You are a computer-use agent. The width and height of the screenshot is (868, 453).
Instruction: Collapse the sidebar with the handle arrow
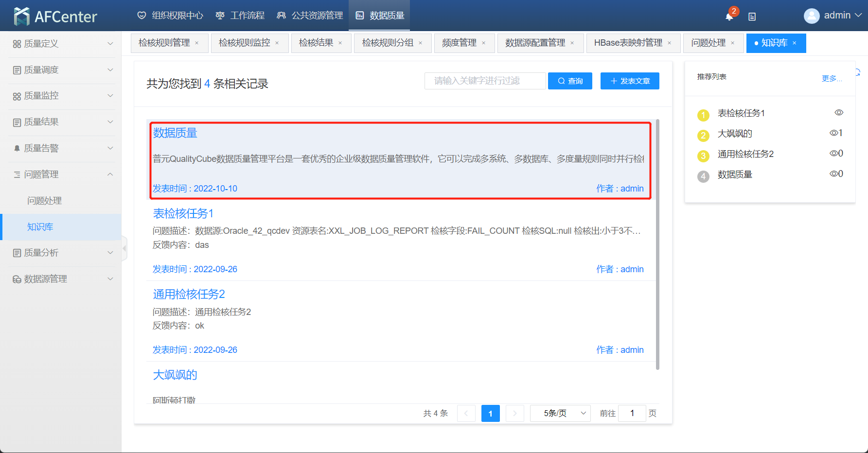pyautogui.click(x=124, y=248)
